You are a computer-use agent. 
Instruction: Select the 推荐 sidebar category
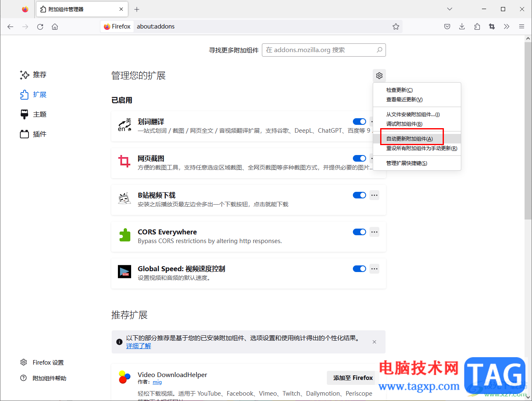coord(34,75)
